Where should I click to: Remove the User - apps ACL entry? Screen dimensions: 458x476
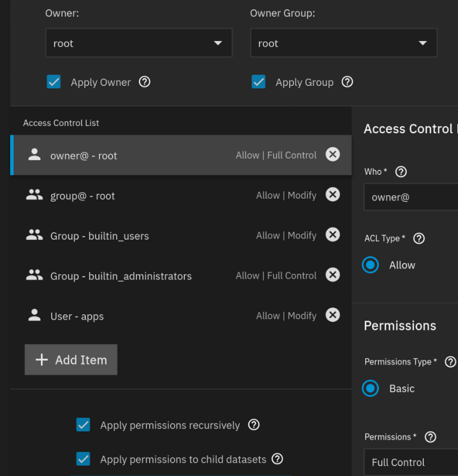[x=333, y=316]
